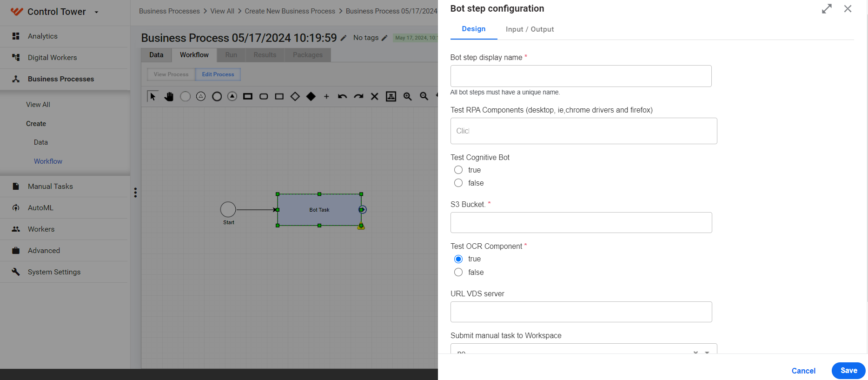This screenshot has height=380, width=868.
Task: Pick the thick-bordered rectangle task shape
Action: [x=248, y=96]
